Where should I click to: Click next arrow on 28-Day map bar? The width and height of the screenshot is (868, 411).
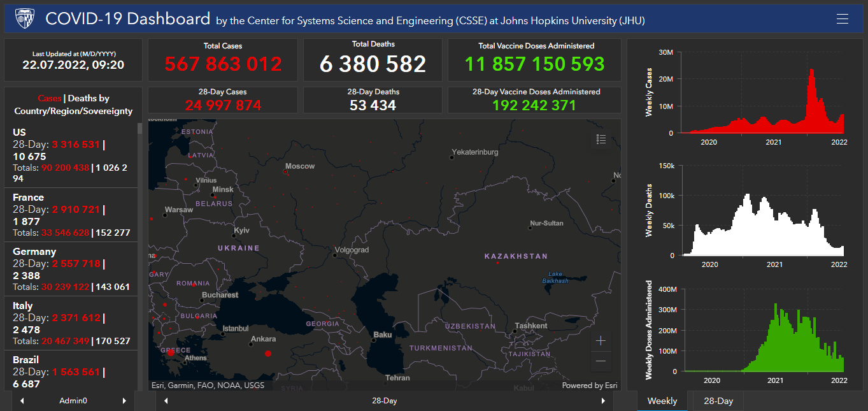click(x=602, y=401)
